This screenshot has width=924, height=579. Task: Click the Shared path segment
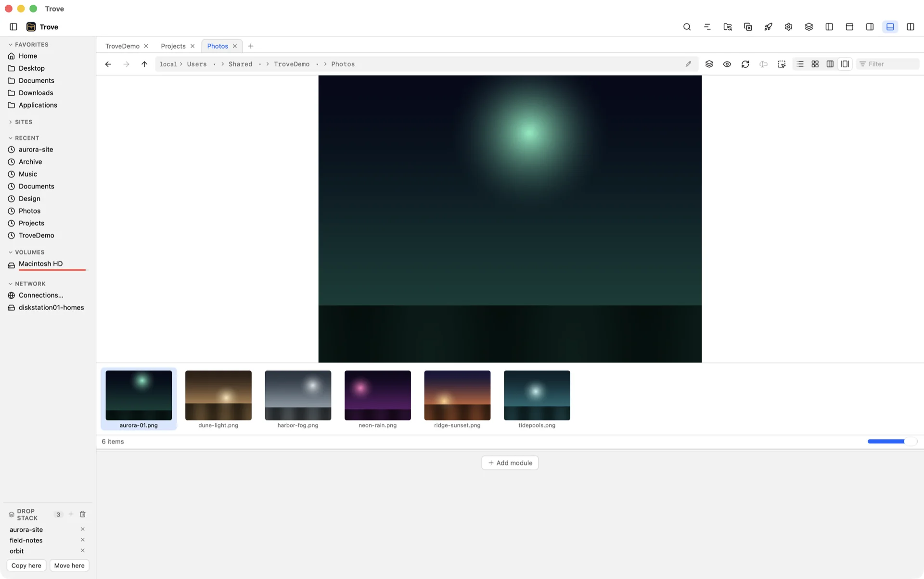pyautogui.click(x=240, y=64)
